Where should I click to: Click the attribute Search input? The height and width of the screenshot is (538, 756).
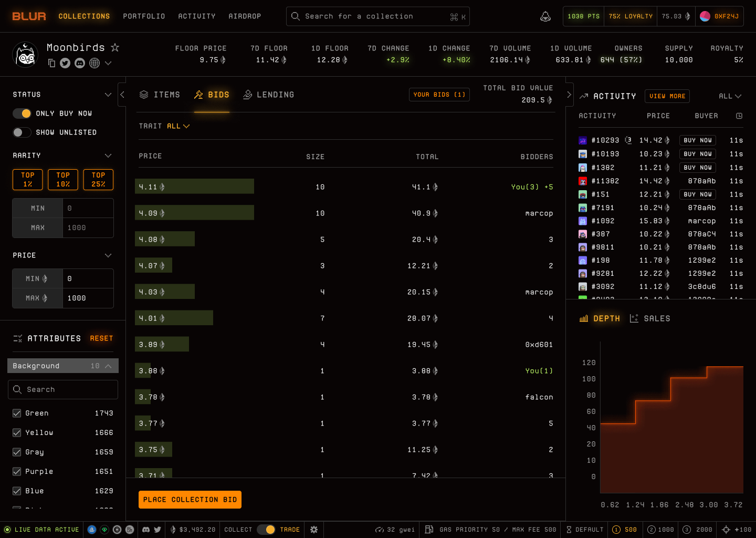tap(63, 389)
